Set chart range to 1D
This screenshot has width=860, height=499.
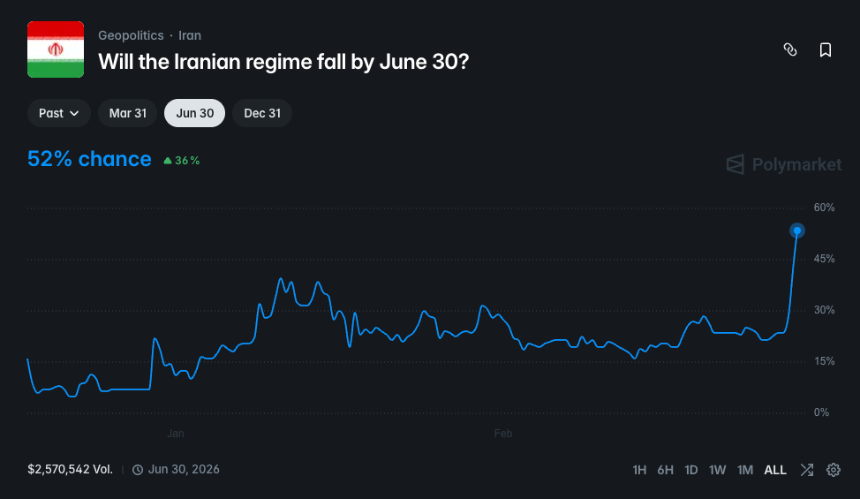coord(691,469)
